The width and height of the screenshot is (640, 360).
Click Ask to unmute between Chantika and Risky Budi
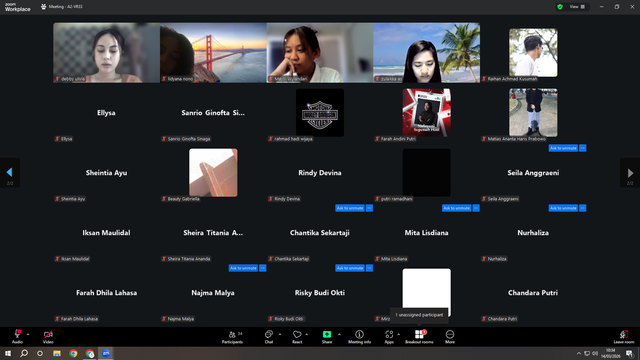[350, 268]
